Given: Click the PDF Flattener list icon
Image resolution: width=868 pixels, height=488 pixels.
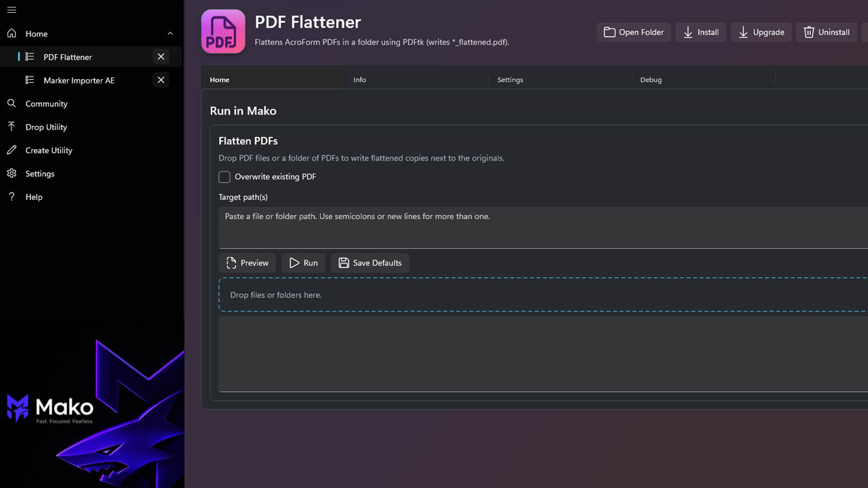Looking at the screenshot, I should [30, 57].
